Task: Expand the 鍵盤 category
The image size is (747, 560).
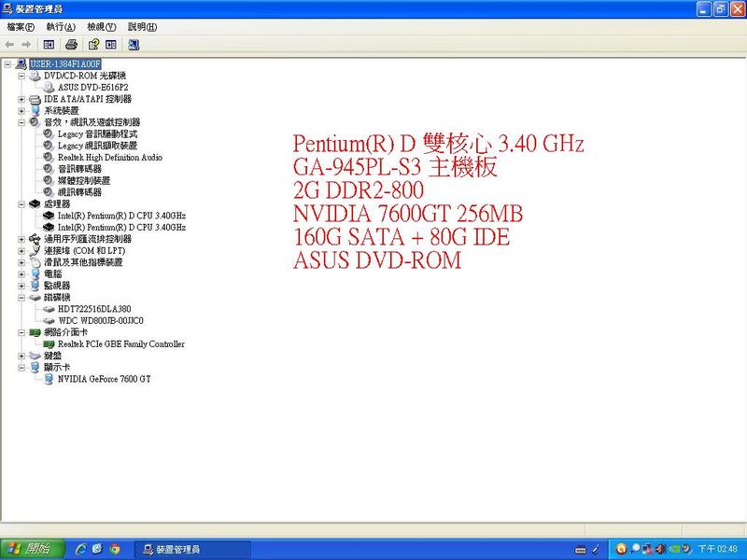Action: 21,356
